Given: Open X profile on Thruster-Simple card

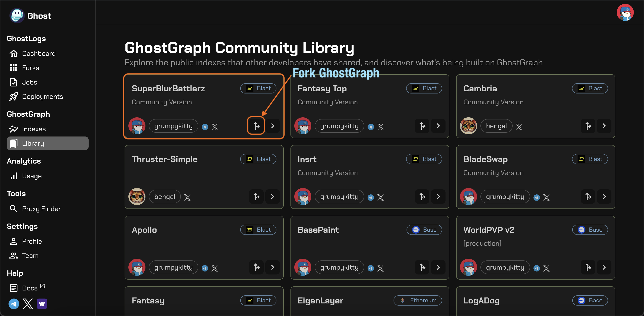Looking at the screenshot, I should tap(187, 198).
